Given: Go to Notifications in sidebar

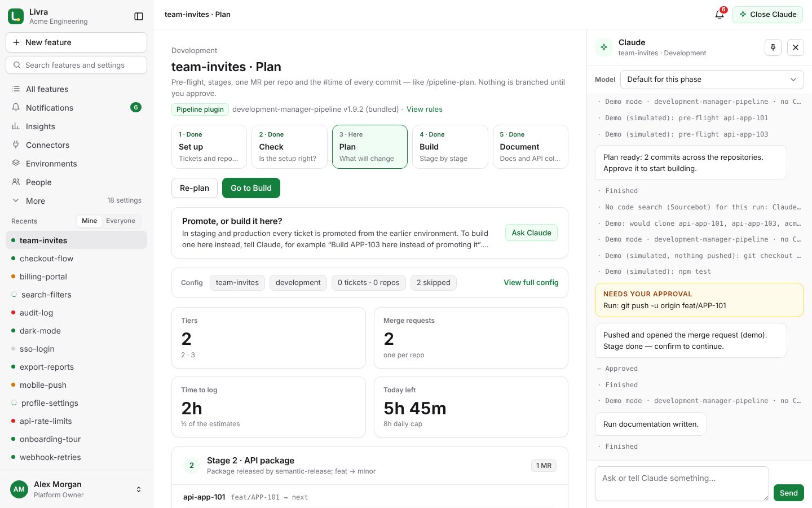Looking at the screenshot, I should click(76, 108).
